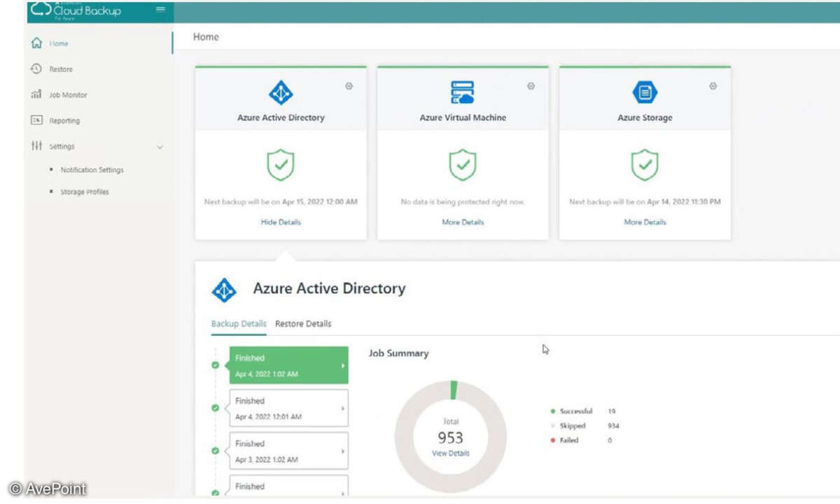This screenshot has width=840, height=504.
Task: Click the next backup Apr 14, 2022 text
Action: tap(645, 202)
